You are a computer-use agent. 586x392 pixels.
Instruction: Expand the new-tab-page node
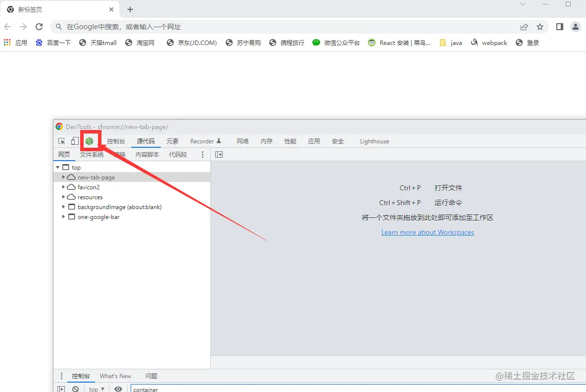[x=63, y=177]
